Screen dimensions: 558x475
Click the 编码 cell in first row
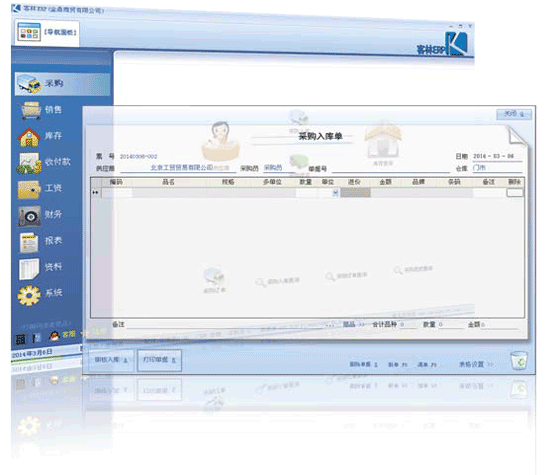point(116,193)
